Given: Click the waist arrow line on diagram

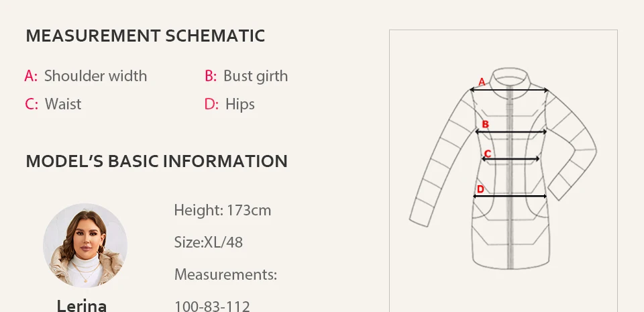Looking at the screenshot, I should (511, 159).
